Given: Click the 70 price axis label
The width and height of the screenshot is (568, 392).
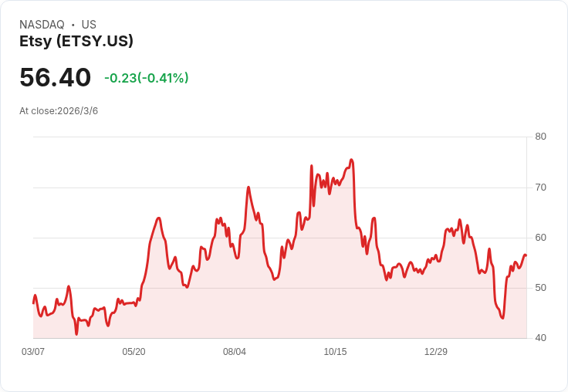Looking at the screenshot, I should tap(540, 188).
